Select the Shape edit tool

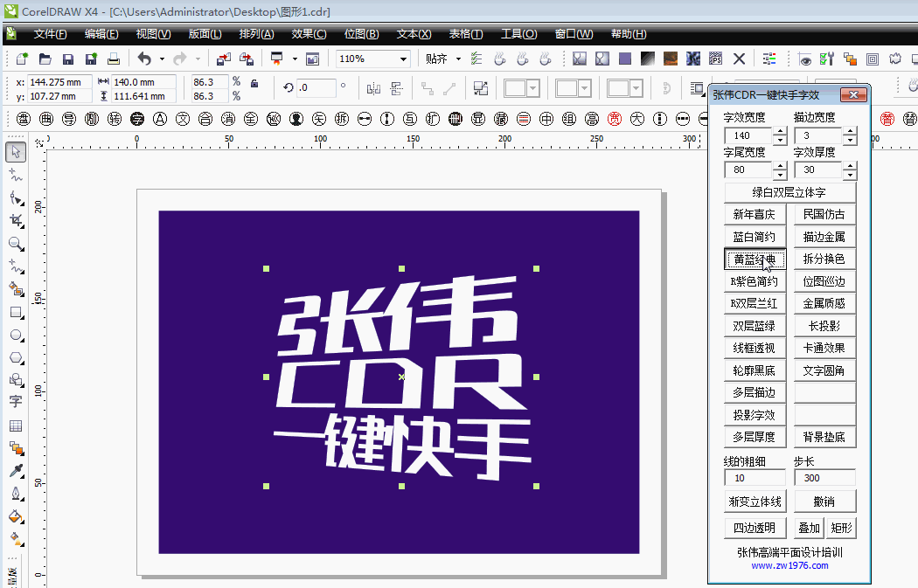click(16, 197)
